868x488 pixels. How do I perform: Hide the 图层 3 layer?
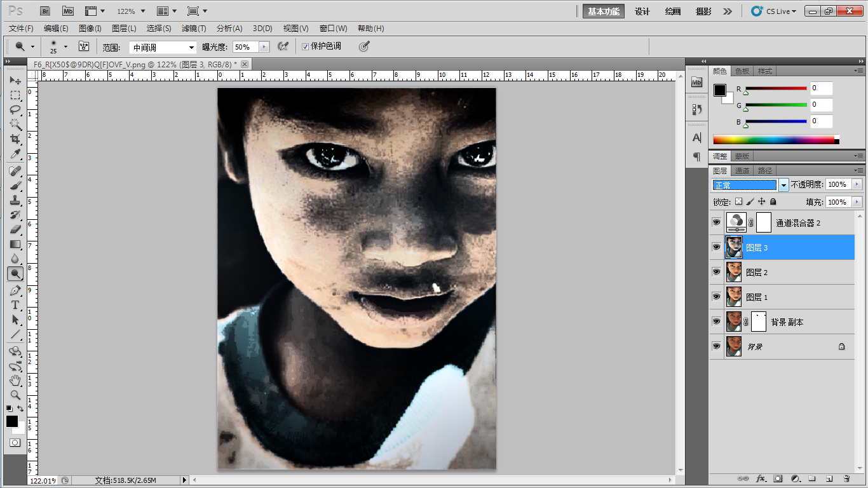click(716, 247)
